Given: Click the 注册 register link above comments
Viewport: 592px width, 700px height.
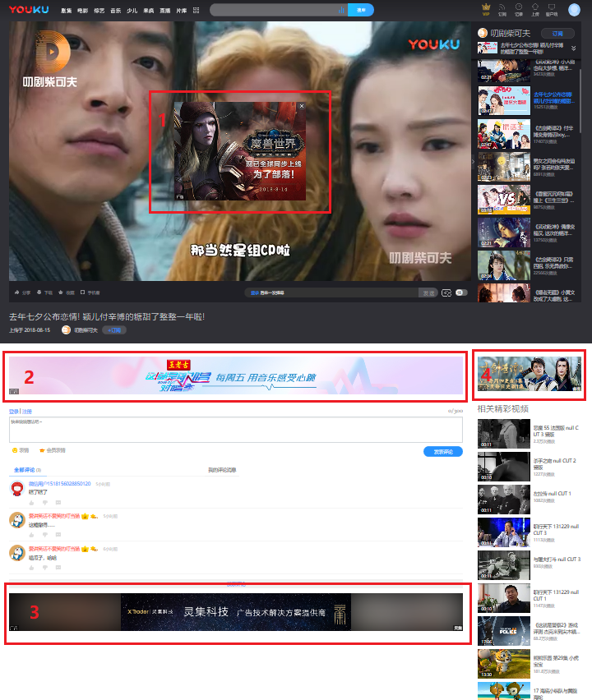Looking at the screenshot, I should (x=27, y=411).
